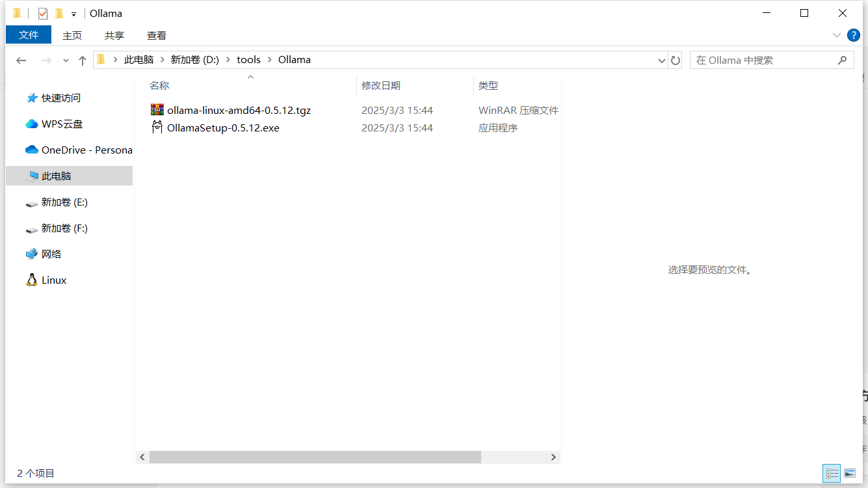This screenshot has width=868, height=488.
Task: Click 此电脑 in the address breadcrumb
Action: click(x=138, y=59)
